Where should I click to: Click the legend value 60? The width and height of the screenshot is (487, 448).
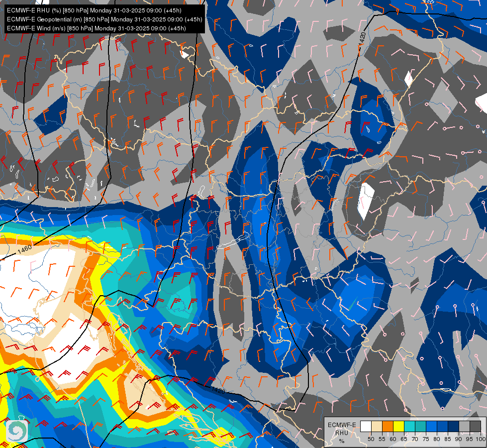coord(393,439)
